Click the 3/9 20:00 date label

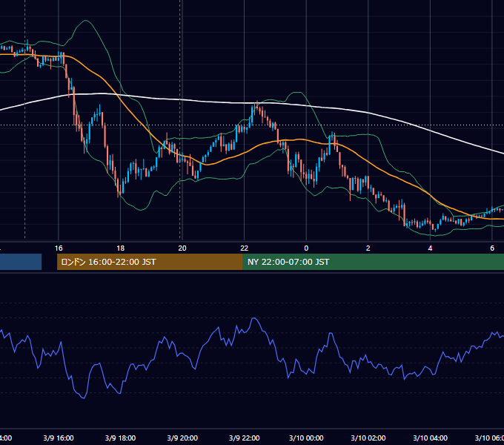[x=182, y=438]
